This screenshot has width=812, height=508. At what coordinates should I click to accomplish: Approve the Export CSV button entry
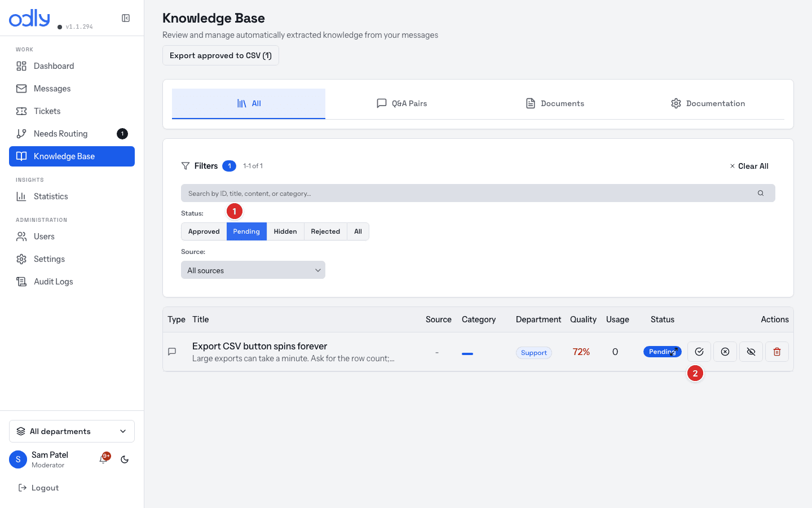pyautogui.click(x=699, y=352)
